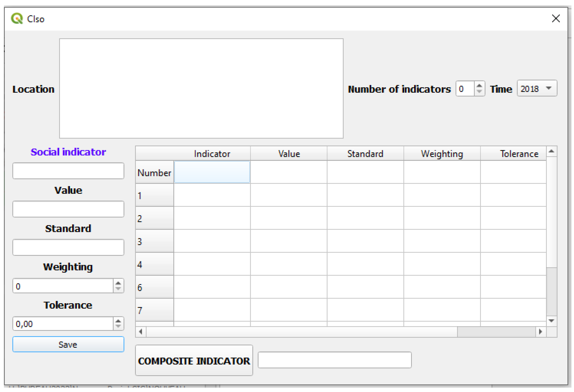Select the Weighting column header

tap(442, 154)
